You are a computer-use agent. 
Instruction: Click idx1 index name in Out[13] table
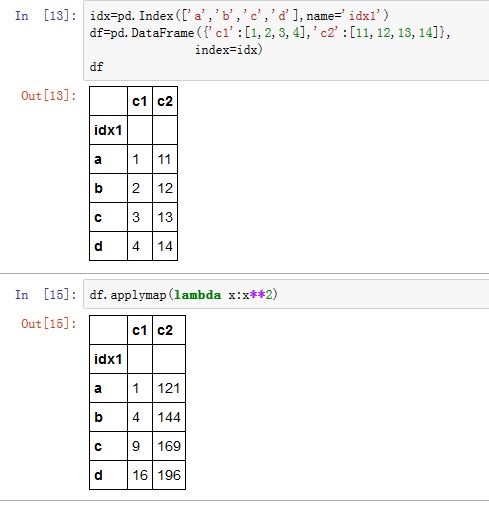[x=108, y=130]
